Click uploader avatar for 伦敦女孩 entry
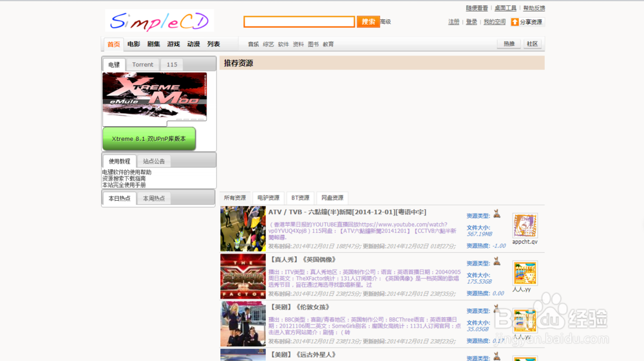The height and width of the screenshot is (361, 644). pyautogui.click(x=525, y=320)
